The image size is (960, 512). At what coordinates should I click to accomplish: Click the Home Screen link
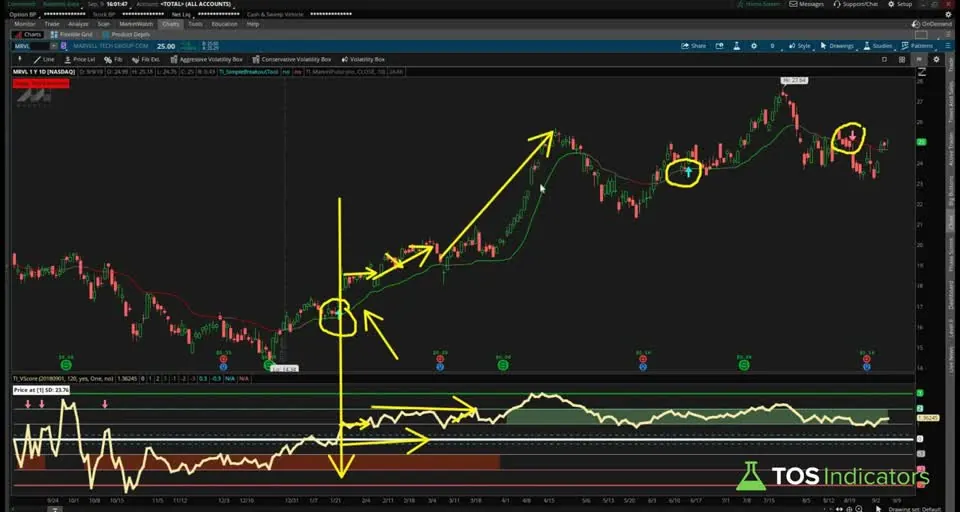[759, 4]
